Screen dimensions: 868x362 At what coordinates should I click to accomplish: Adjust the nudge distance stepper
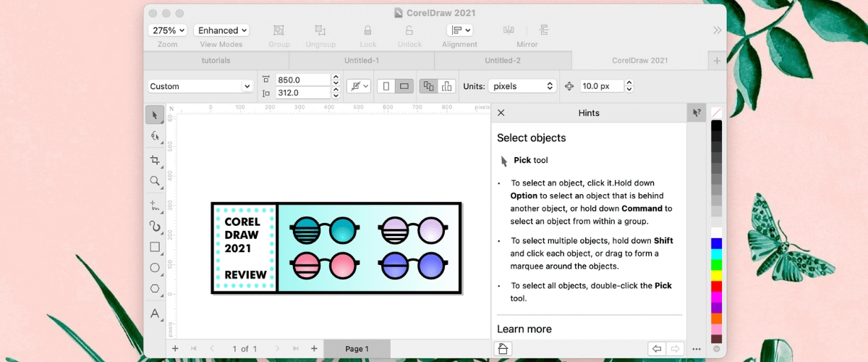pos(629,86)
